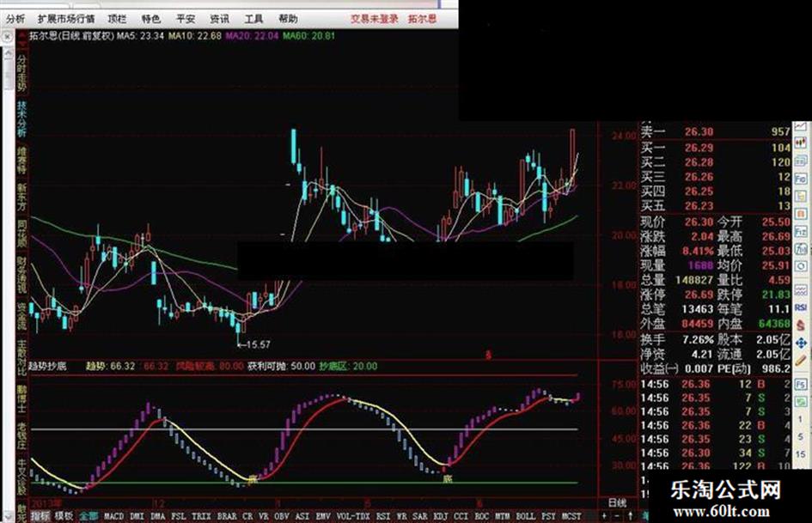Screen dimensions: 812x523
Task: Select the 新东方 sidebar tab
Action: coord(21,197)
